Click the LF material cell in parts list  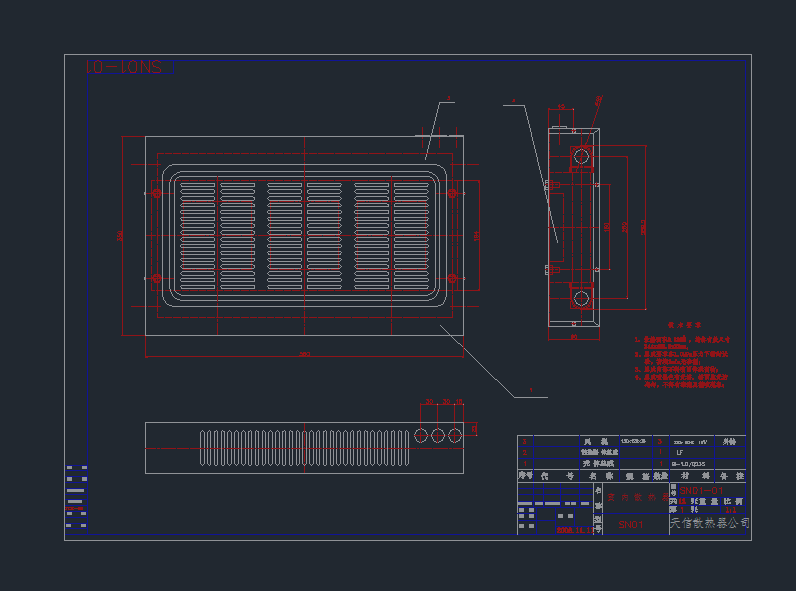click(680, 452)
